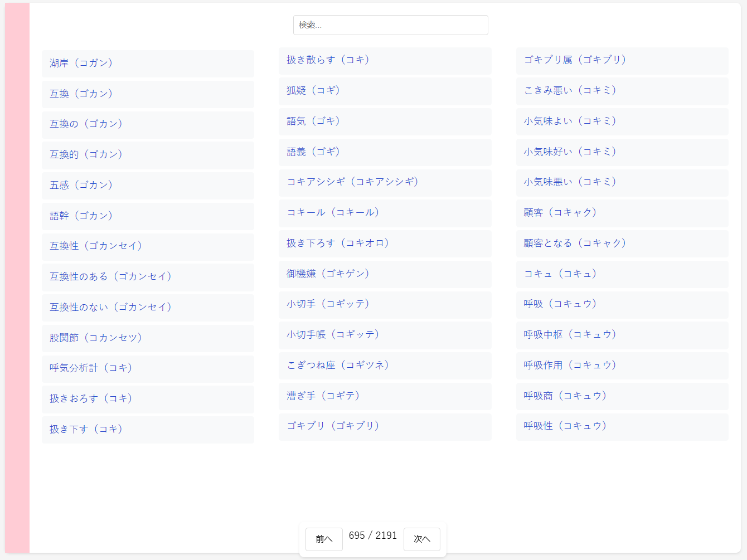Open the こぎつね座（コギツネ）entry
The height and width of the screenshot is (560, 747).
(385, 366)
